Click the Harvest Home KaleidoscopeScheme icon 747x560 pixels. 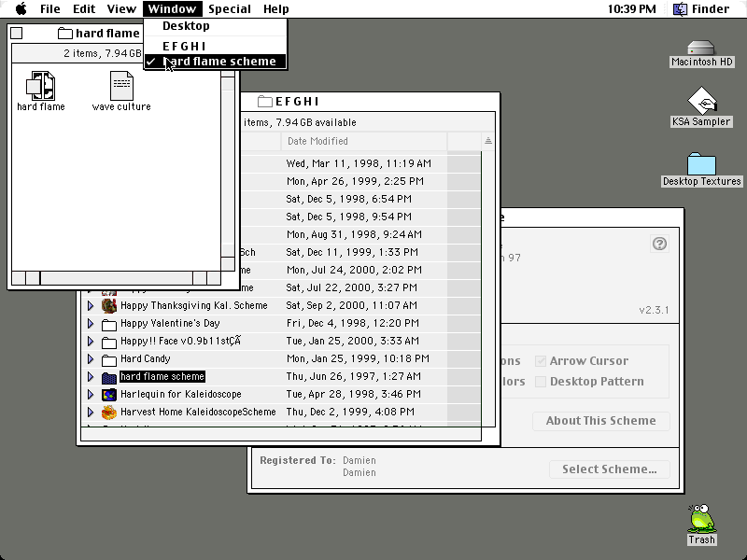(x=109, y=413)
